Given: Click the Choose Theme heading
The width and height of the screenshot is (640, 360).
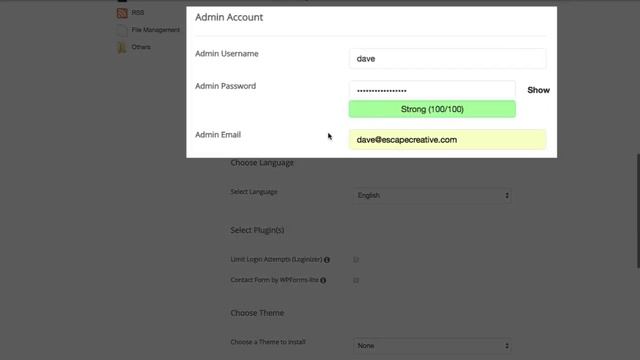Looking at the screenshot, I should (257, 313).
